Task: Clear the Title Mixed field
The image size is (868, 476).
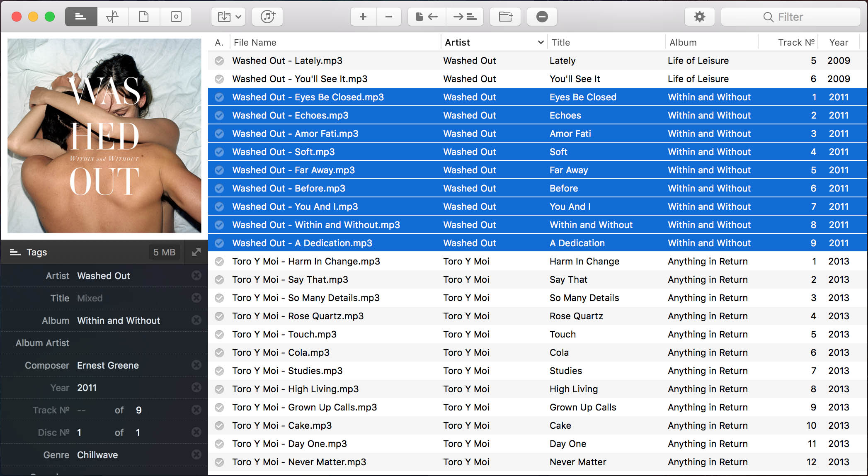Action: pyautogui.click(x=196, y=298)
